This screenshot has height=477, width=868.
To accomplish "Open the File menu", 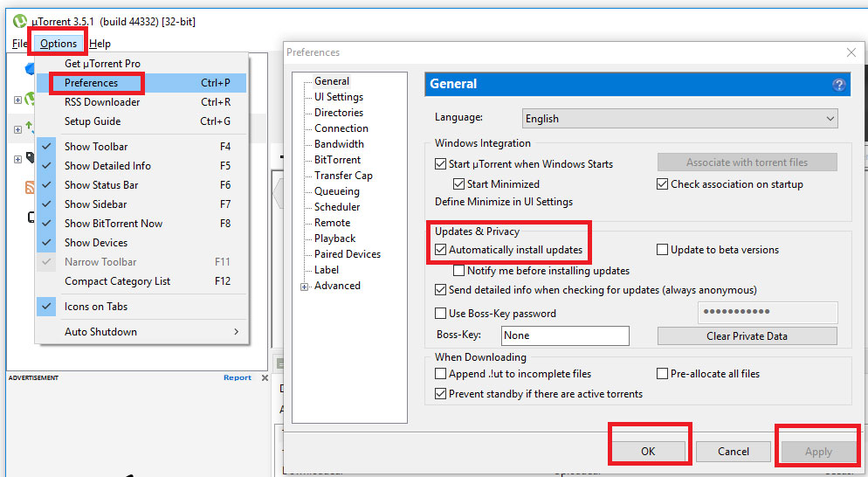I will (19, 43).
